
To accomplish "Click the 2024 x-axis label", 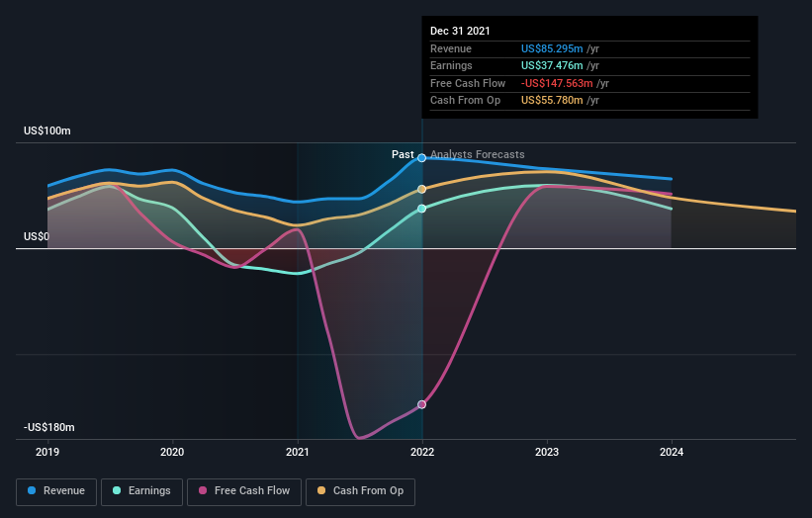I will click(x=672, y=453).
